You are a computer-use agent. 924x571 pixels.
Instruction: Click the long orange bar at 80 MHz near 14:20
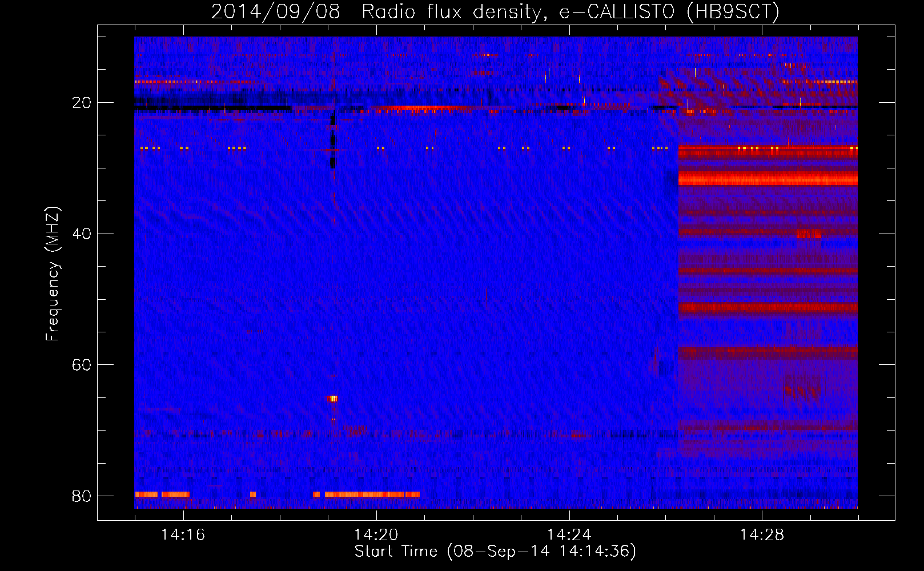[x=372, y=494]
